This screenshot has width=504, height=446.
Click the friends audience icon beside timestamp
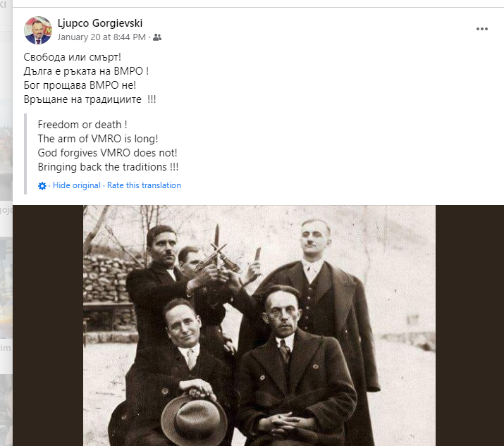pos(157,37)
